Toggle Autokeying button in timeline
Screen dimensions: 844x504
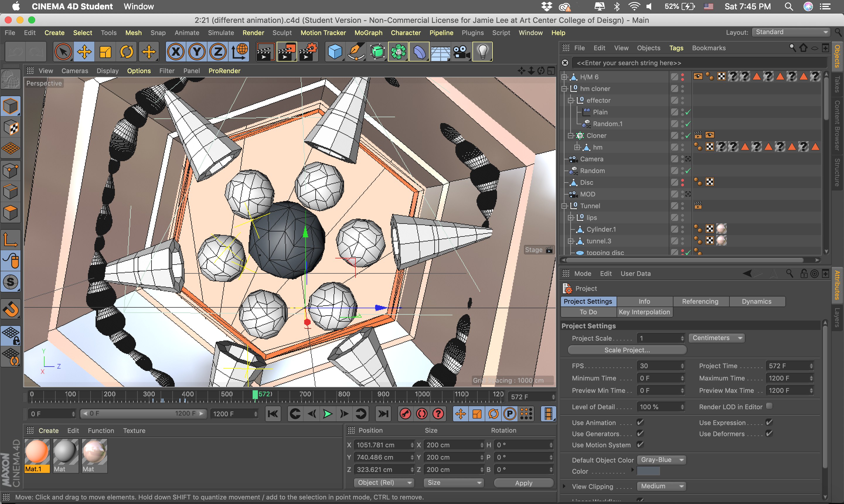click(x=422, y=414)
